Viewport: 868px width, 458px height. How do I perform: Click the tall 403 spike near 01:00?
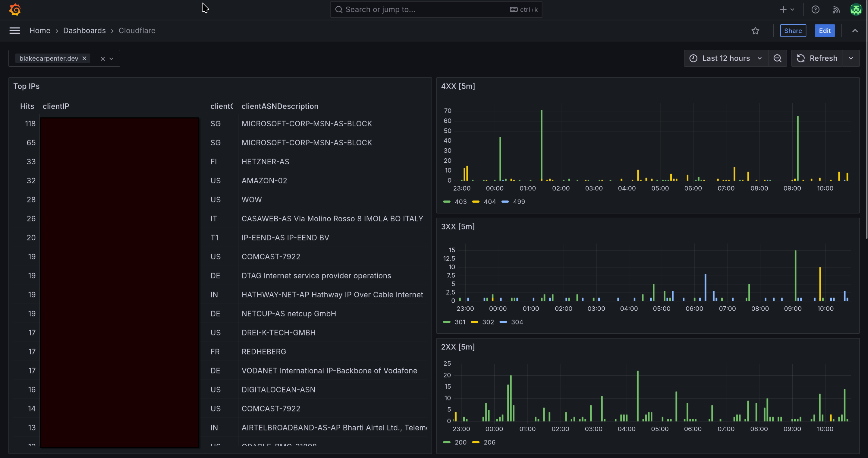(542, 145)
